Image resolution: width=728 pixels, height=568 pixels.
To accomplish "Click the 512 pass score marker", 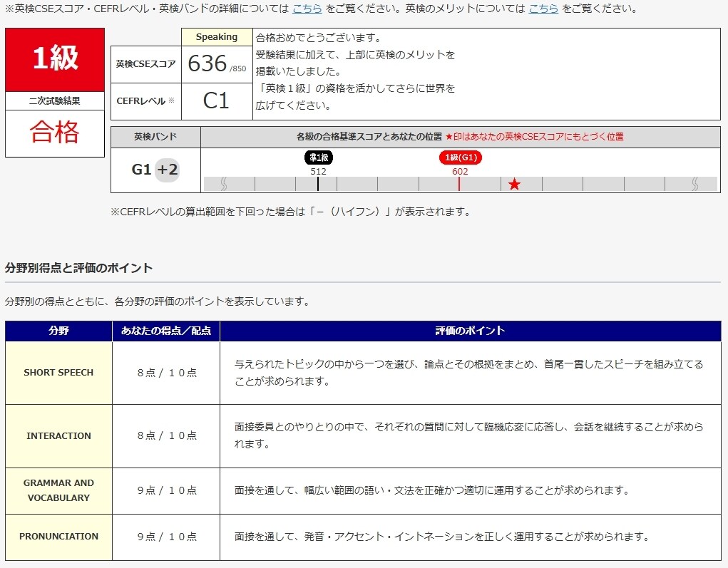I will 319,171.
